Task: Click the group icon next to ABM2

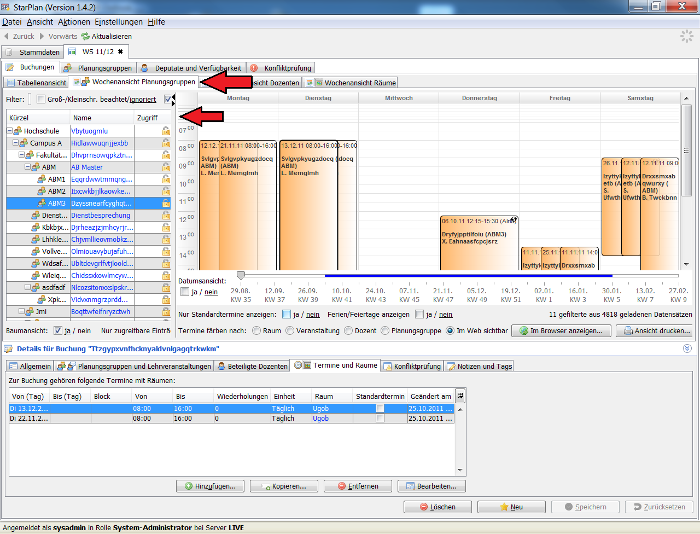Action: tap(42, 191)
